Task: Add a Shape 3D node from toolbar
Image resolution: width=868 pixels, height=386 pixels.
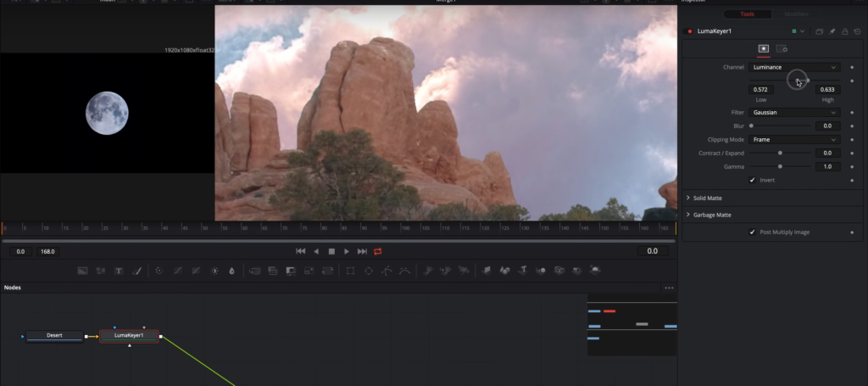Action: click(505, 271)
